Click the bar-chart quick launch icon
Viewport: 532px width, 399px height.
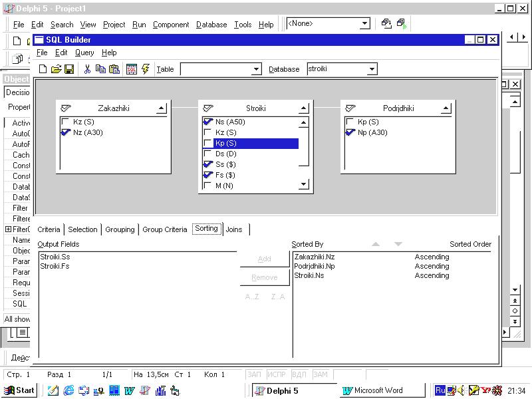pyautogui.click(x=160, y=390)
